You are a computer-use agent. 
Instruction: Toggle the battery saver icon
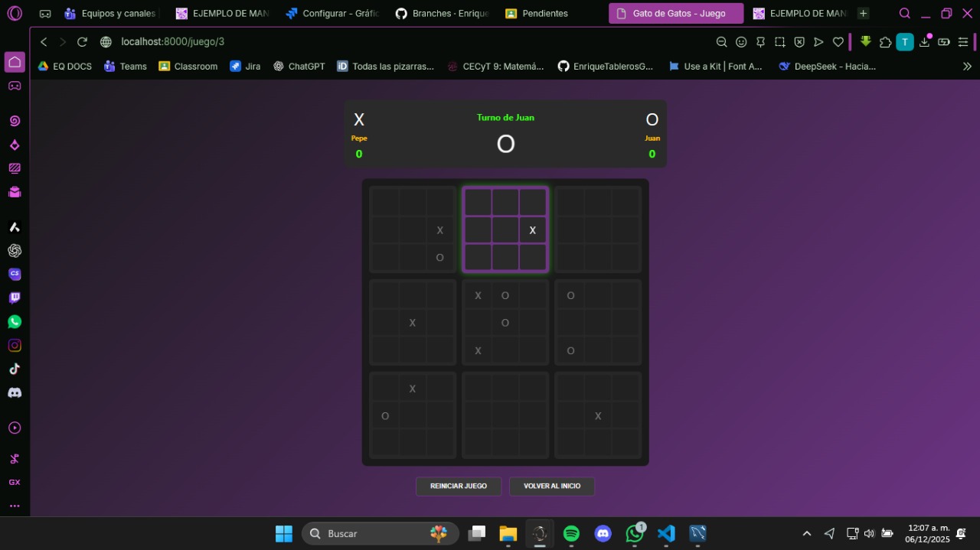click(944, 42)
